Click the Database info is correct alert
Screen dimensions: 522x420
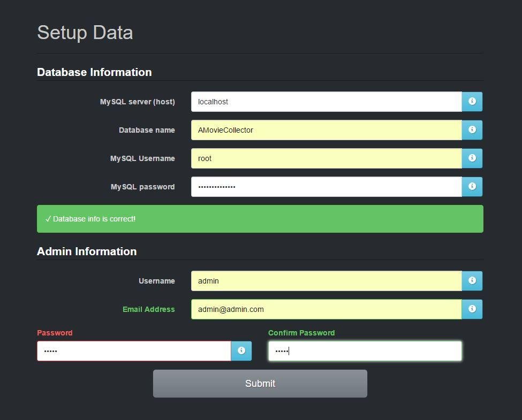pyautogui.click(x=260, y=218)
